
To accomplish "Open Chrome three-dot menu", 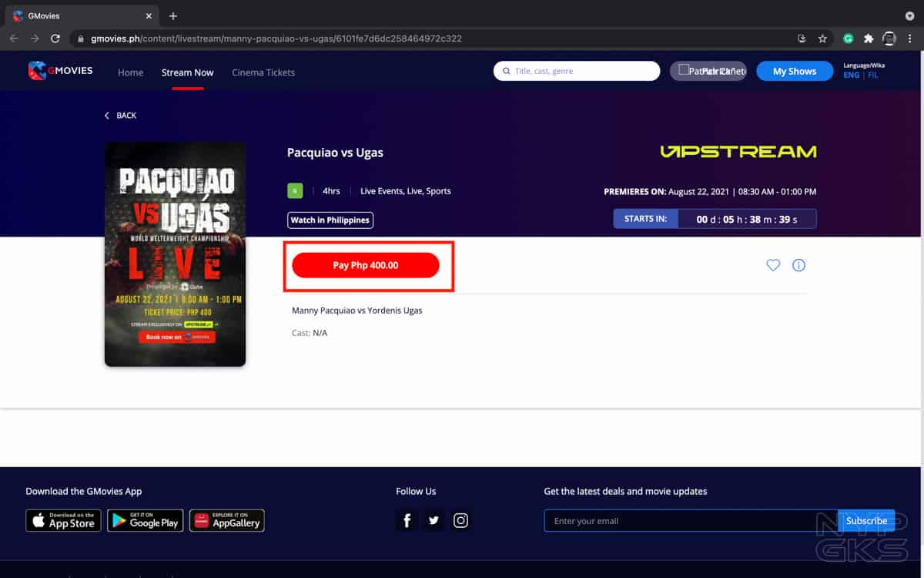I will click(x=909, y=38).
